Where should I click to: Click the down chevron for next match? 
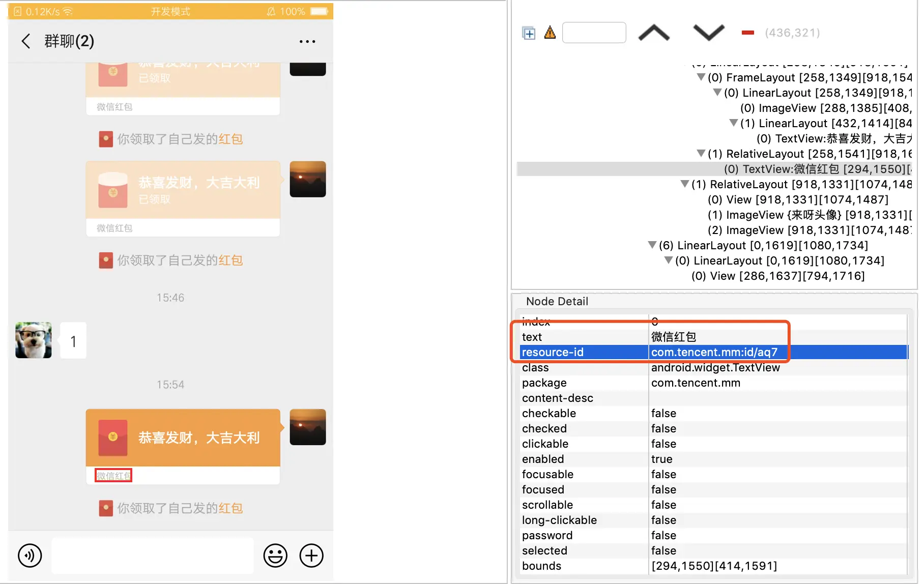709,33
